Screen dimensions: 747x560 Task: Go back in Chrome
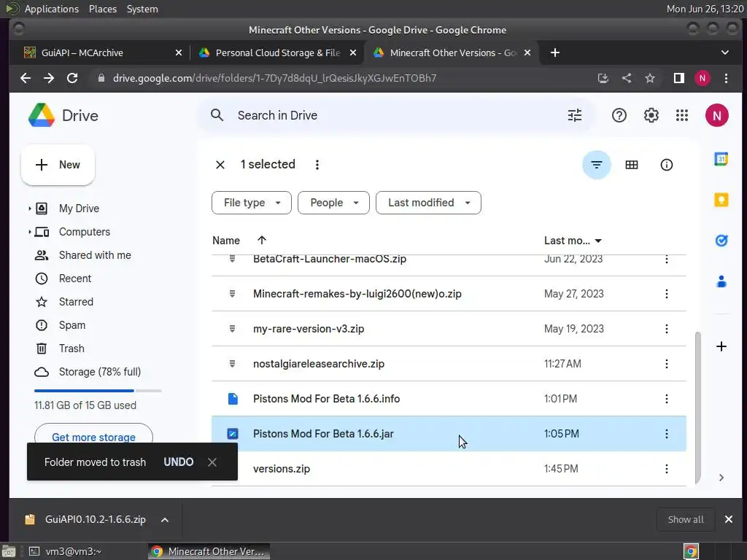pyautogui.click(x=26, y=78)
